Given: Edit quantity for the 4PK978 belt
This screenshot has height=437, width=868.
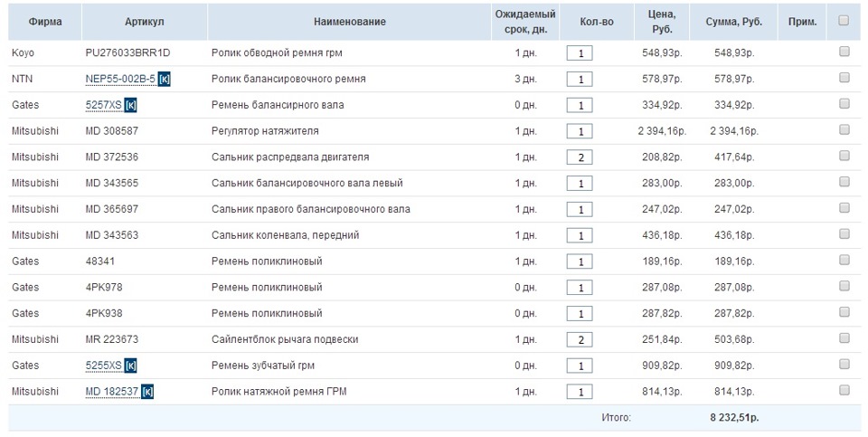Looking at the screenshot, I should pos(579,288).
